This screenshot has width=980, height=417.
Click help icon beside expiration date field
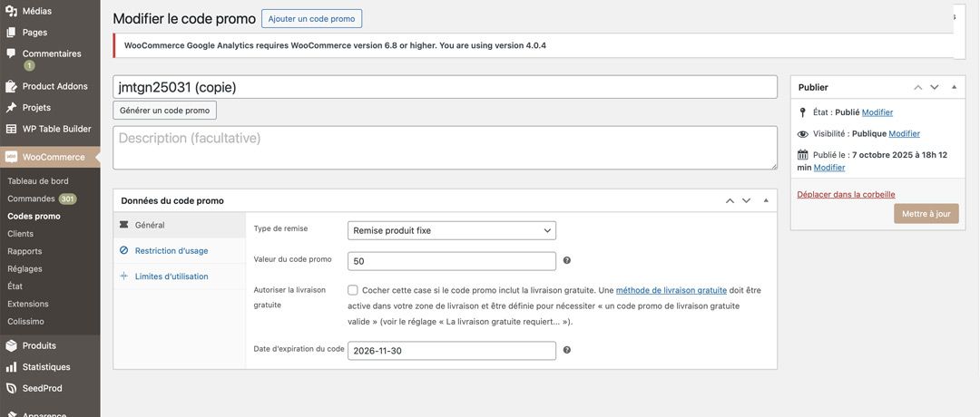point(567,350)
